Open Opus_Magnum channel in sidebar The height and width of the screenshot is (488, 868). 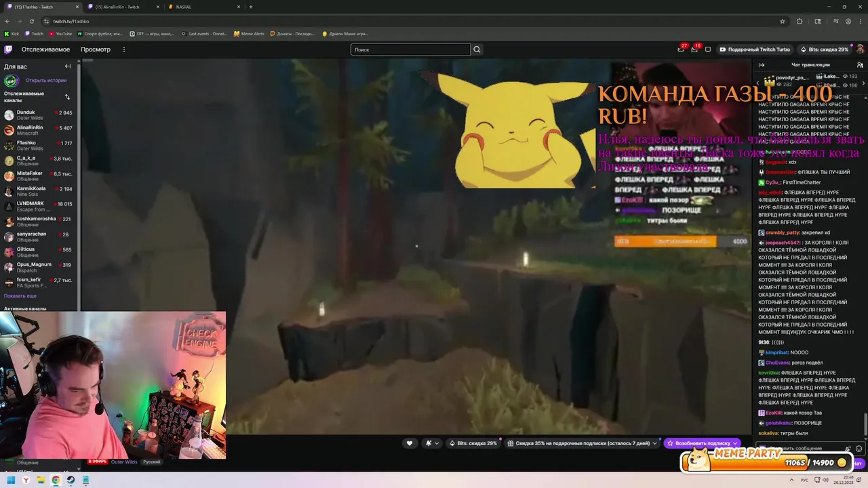pyautogui.click(x=39, y=267)
